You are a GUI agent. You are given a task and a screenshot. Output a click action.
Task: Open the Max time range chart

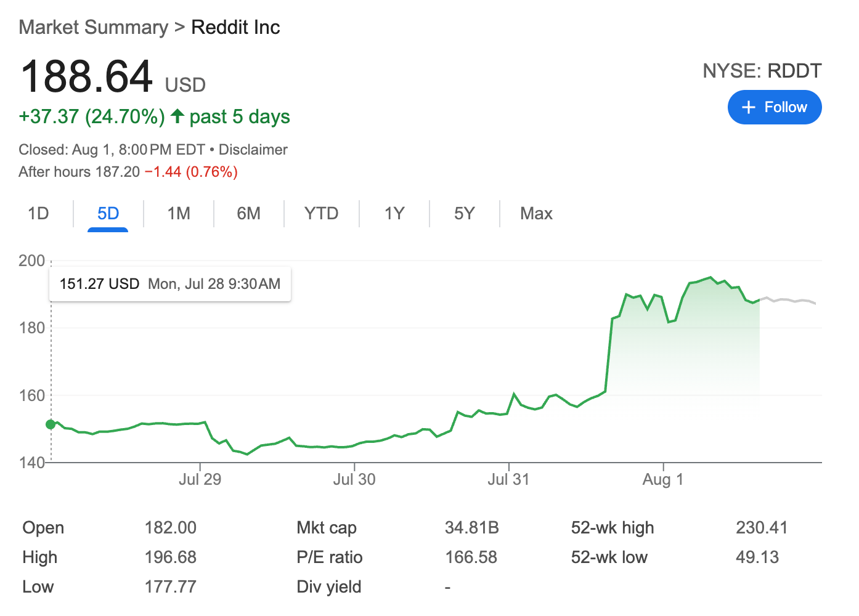coord(535,213)
